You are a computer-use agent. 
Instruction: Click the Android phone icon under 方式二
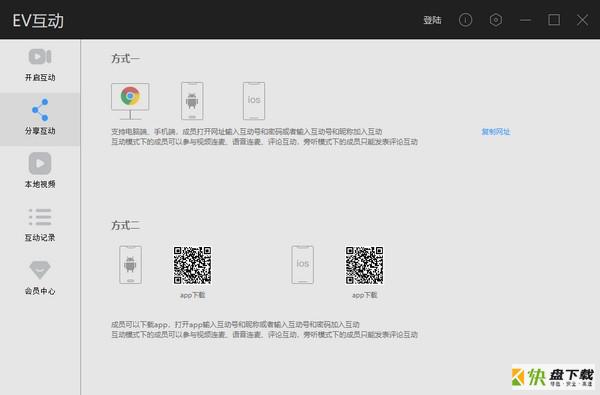pos(130,264)
